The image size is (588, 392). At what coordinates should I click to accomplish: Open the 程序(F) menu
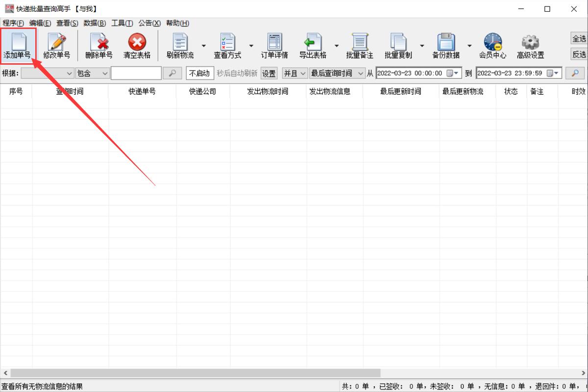point(13,23)
